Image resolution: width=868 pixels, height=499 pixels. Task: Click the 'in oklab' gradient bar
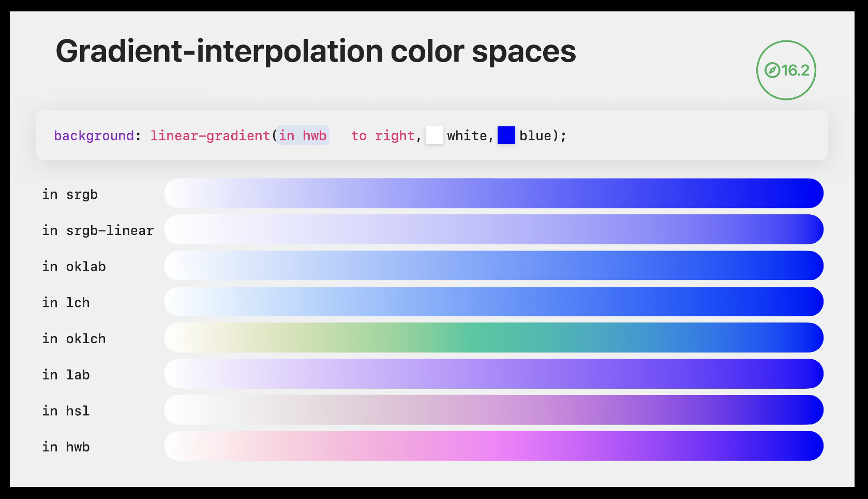(x=494, y=266)
